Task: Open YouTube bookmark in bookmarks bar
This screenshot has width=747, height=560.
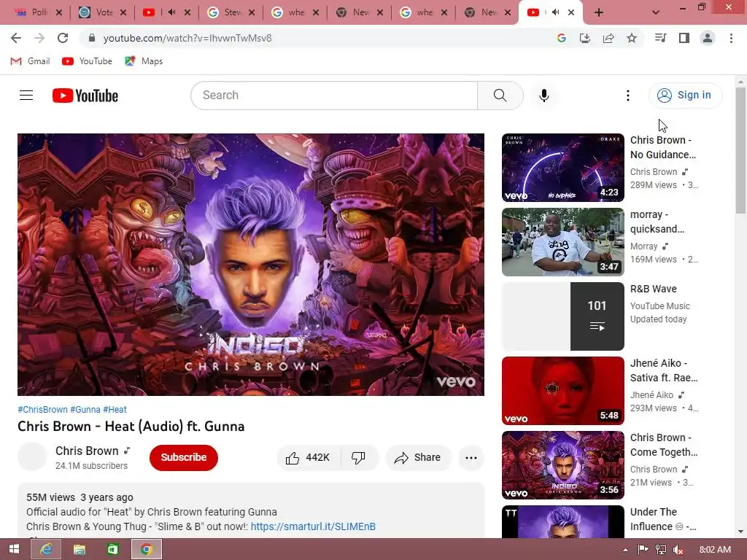Action: click(88, 61)
